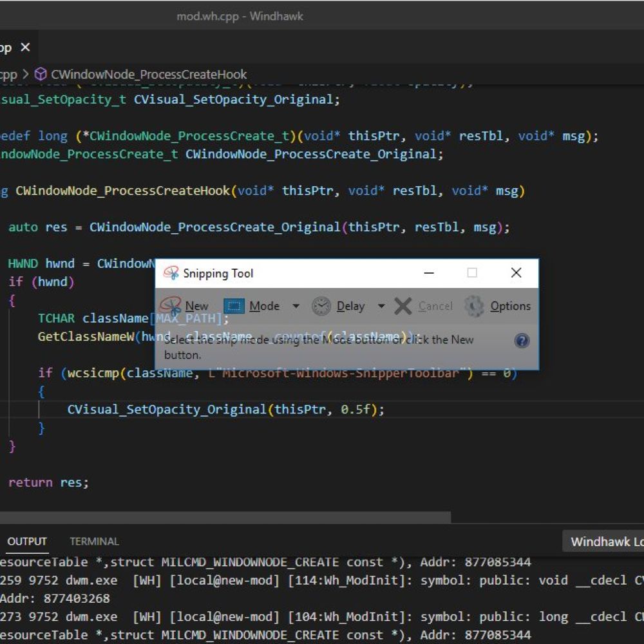Click the breadcrumb symbol cube icon

(x=40, y=74)
